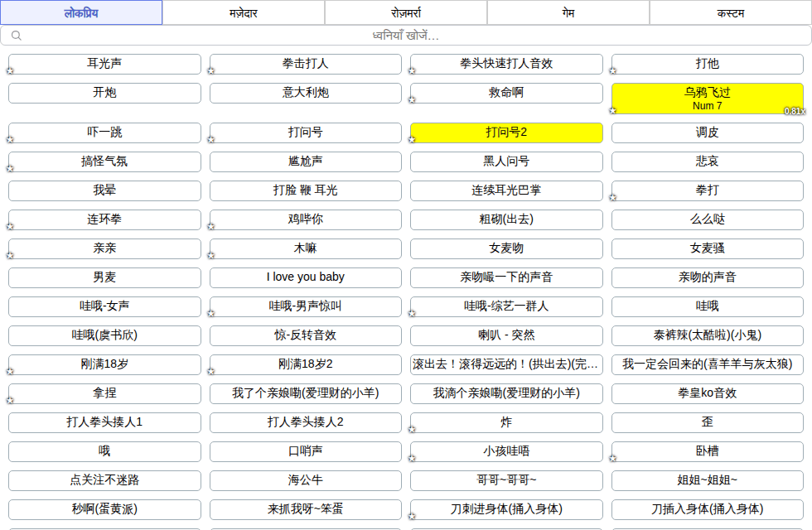812x530 pixels.
Task: Click the star icon on 搞怪气氛
Action: click(10, 169)
